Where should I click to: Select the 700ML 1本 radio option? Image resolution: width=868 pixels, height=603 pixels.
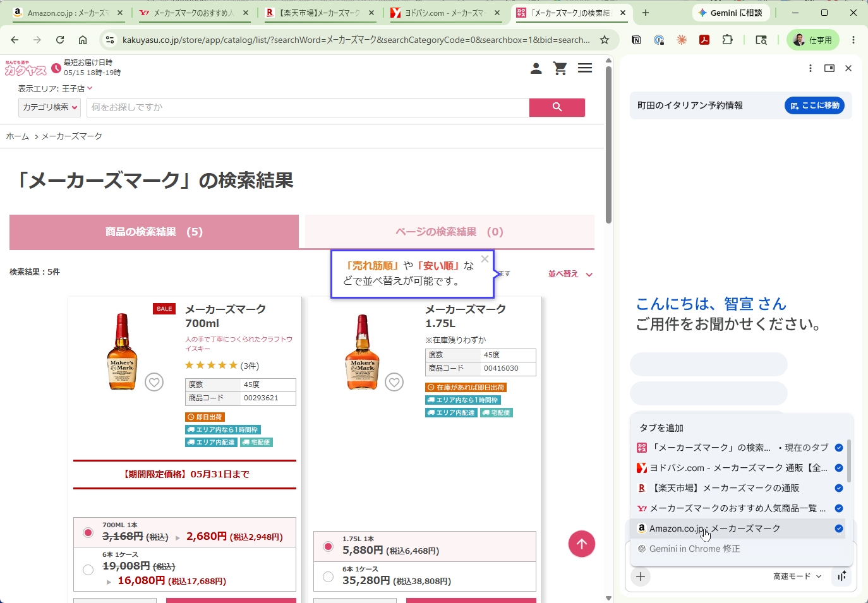[x=88, y=532]
